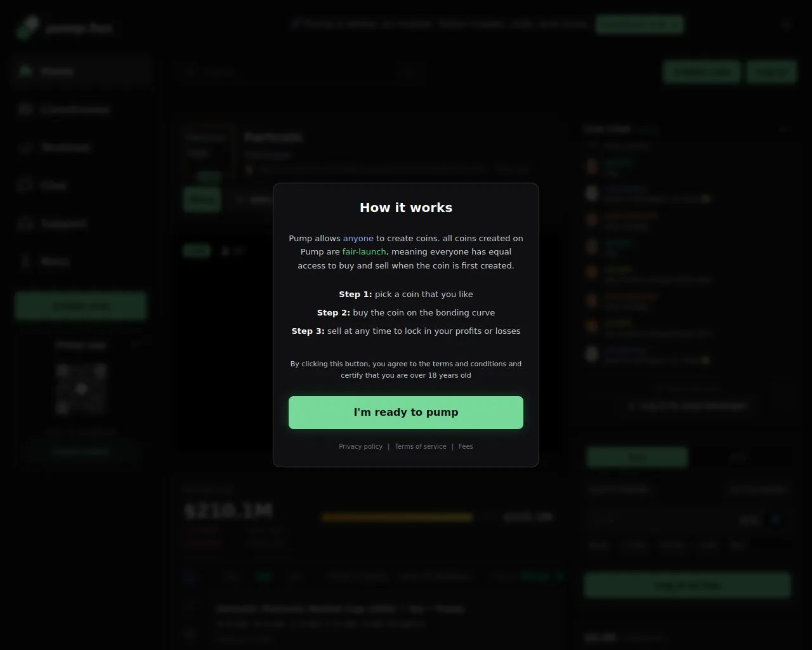Open the Livestreams sidebar icon
Image resolution: width=812 pixels, height=650 pixels.
point(25,109)
